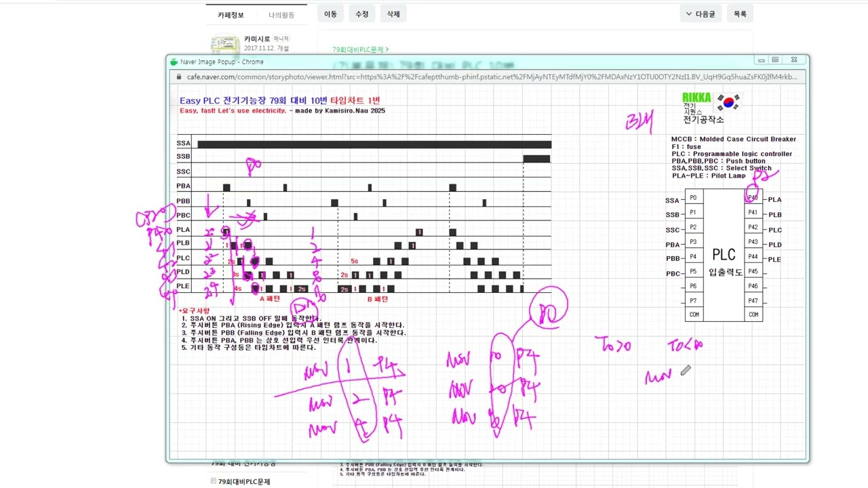
Task: Click the P40 output terminal on the PLC
Action: coord(753,198)
